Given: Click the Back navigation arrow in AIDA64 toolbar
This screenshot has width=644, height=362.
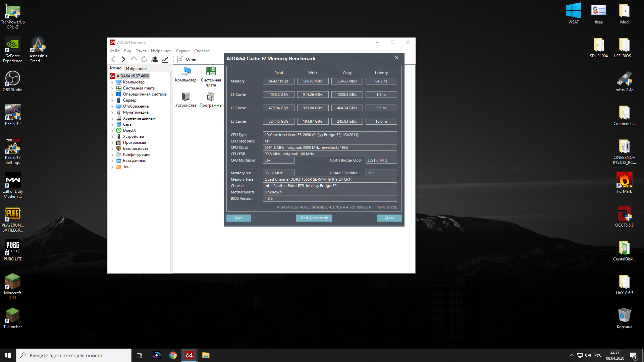Looking at the screenshot, I should coord(113,59).
